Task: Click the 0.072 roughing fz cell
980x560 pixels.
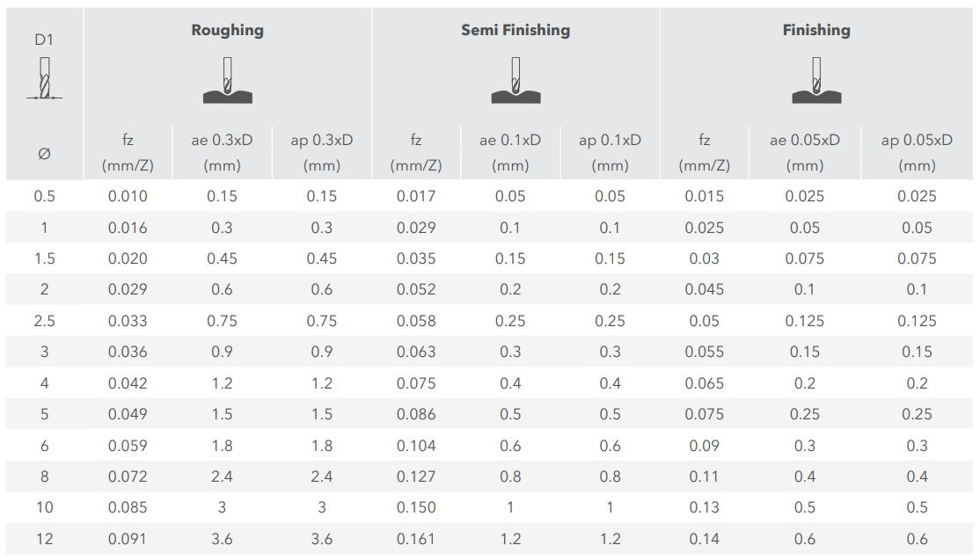Action: (x=128, y=476)
